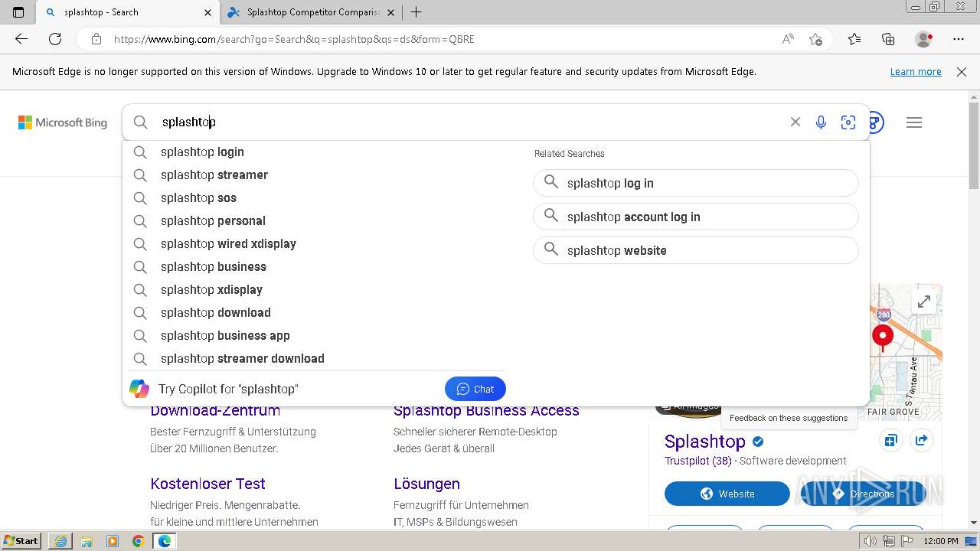Click the browser address bar URL
The width and height of the screenshot is (980, 551).
point(294,39)
